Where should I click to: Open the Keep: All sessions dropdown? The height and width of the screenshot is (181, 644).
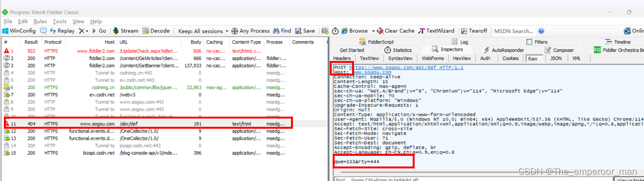tap(203, 30)
